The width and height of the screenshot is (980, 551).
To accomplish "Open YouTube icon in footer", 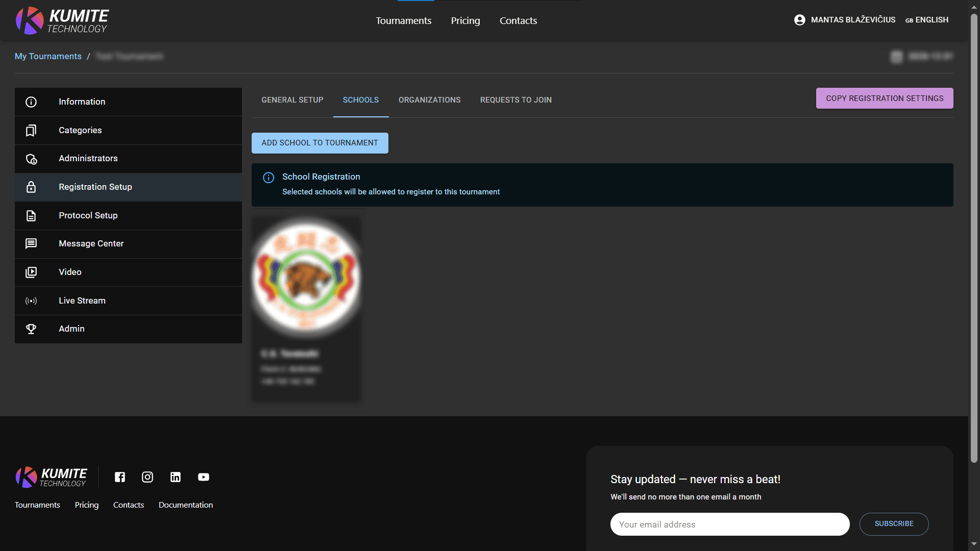I will [x=204, y=477].
